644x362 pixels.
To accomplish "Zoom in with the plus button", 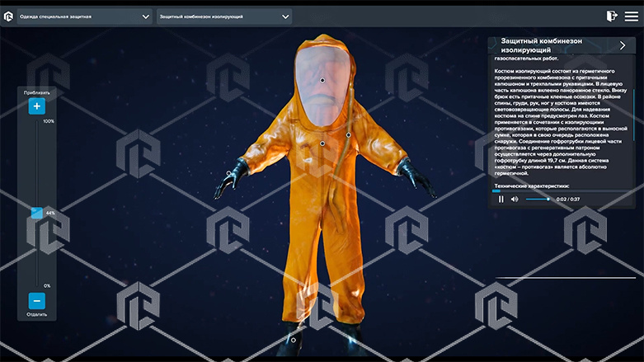I will point(37,106).
